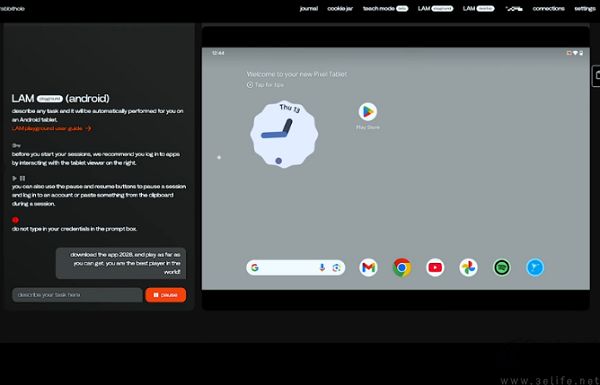600x385 pixels.
Task: Click the 12:44 time in tablet status bar
Action: (x=218, y=53)
